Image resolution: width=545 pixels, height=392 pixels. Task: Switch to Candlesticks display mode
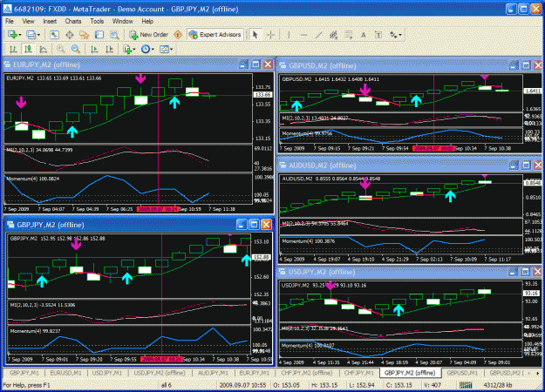click(28, 50)
